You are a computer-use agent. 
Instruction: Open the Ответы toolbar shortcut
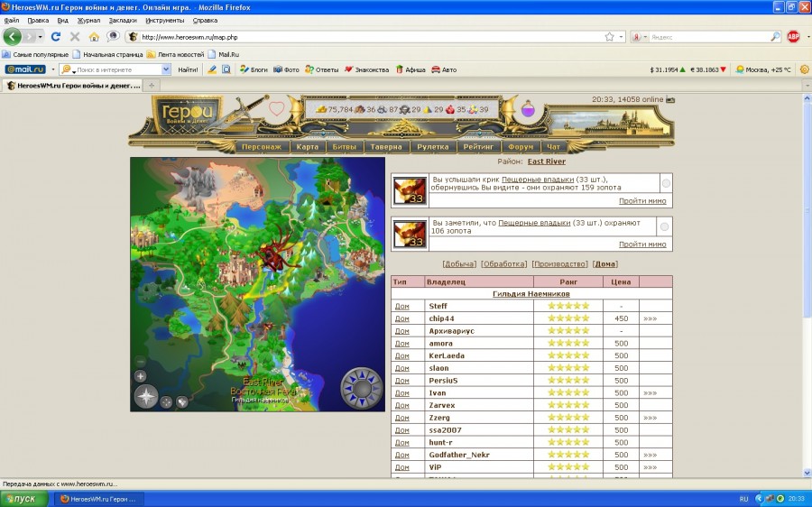[321, 69]
